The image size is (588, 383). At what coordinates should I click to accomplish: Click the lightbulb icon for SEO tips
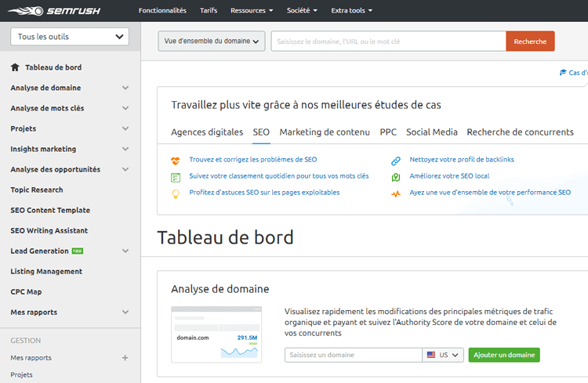click(176, 193)
